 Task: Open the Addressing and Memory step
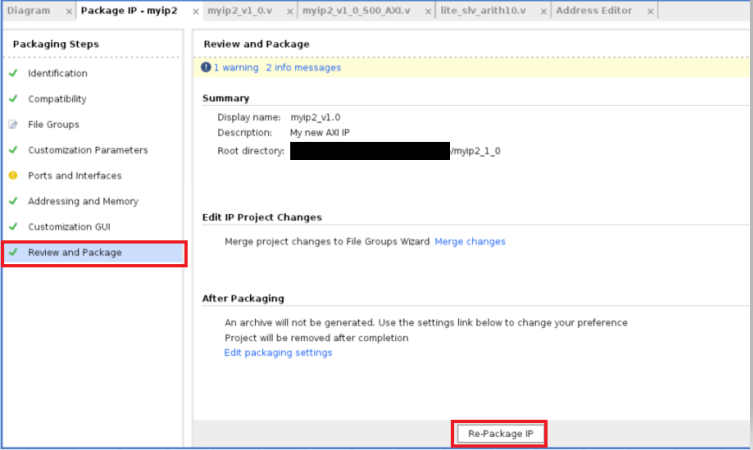click(83, 201)
